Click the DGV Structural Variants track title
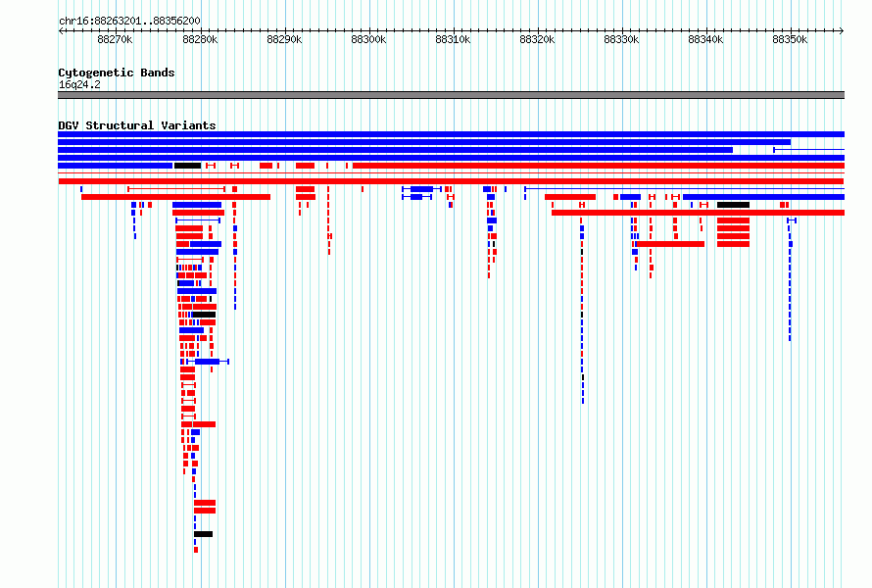 coord(137,125)
